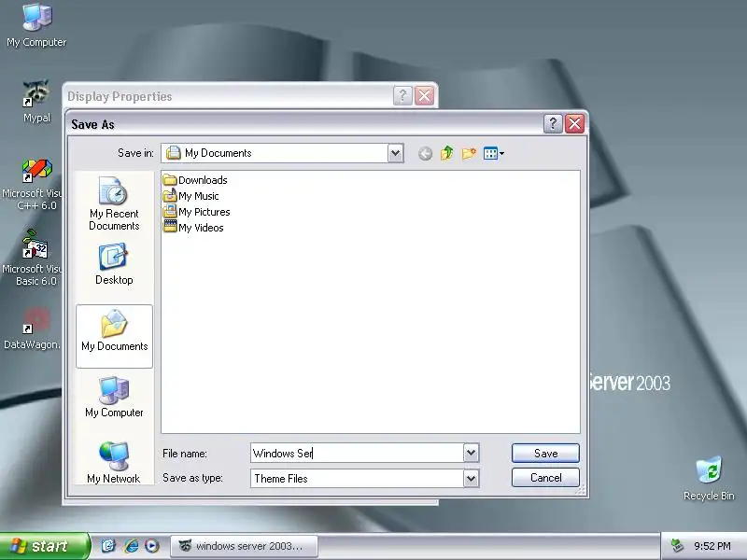Close the Display Properties window

pos(424,96)
